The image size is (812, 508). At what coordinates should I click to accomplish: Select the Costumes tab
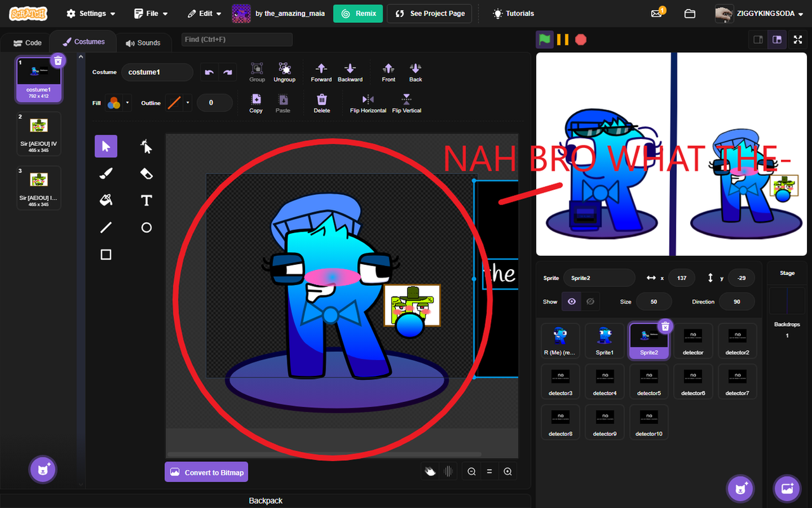click(x=83, y=42)
